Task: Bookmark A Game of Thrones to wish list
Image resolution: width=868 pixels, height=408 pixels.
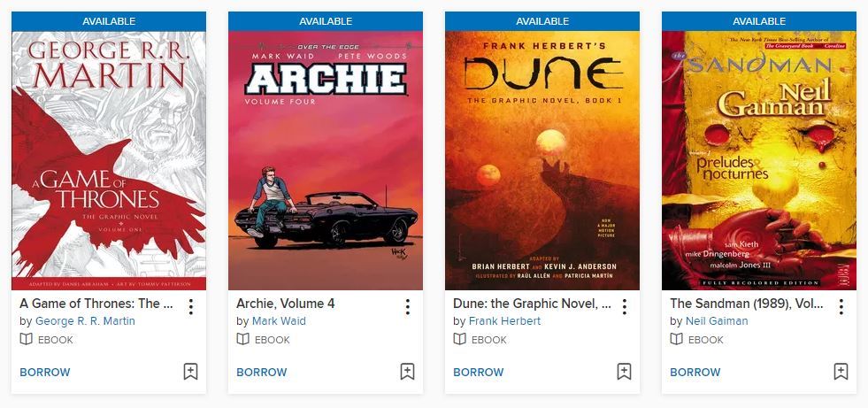Action: point(190,372)
